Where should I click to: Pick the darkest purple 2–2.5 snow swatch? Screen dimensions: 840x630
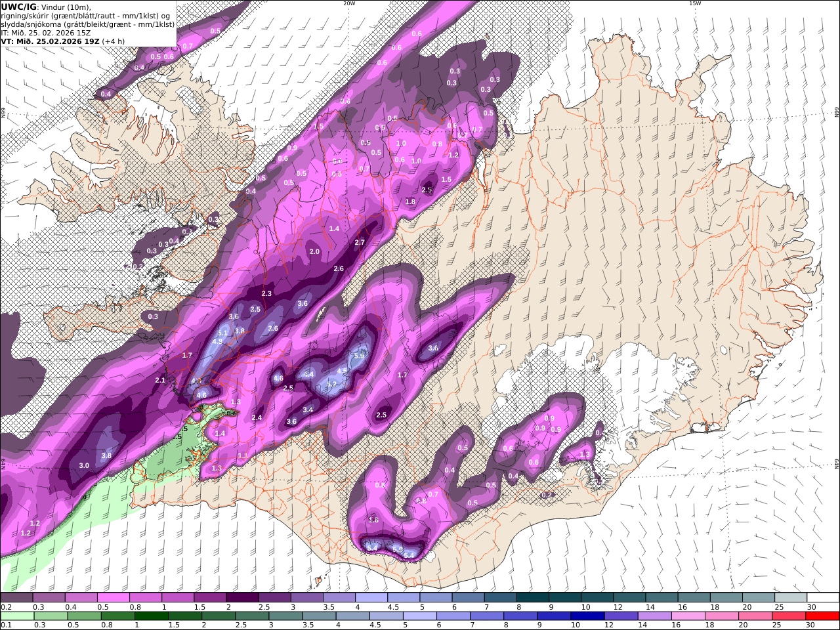[242, 597]
